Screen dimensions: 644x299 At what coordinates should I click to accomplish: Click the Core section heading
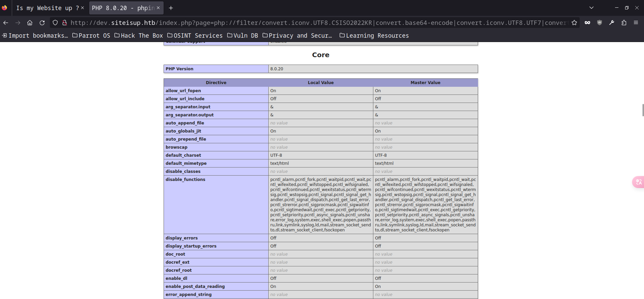[x=320, y=55]
